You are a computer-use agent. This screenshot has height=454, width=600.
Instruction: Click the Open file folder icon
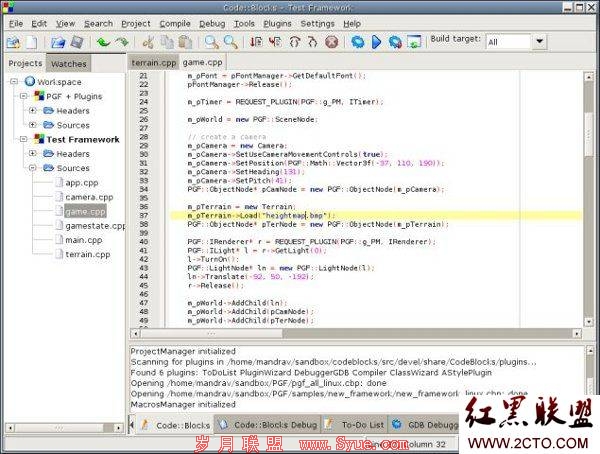(58, 42)
